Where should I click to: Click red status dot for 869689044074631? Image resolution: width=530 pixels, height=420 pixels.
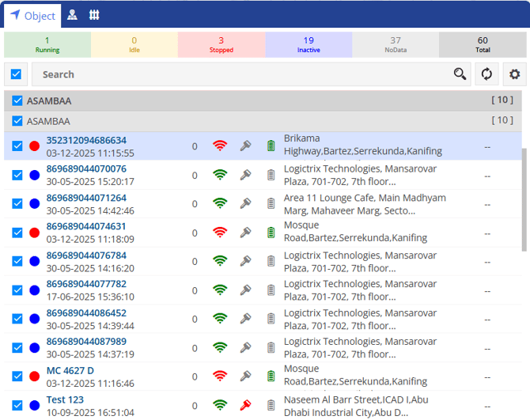click(x=34, y=233)
